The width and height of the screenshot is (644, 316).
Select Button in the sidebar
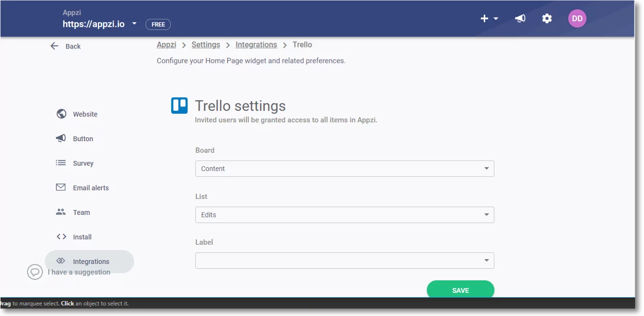point(83,139)
